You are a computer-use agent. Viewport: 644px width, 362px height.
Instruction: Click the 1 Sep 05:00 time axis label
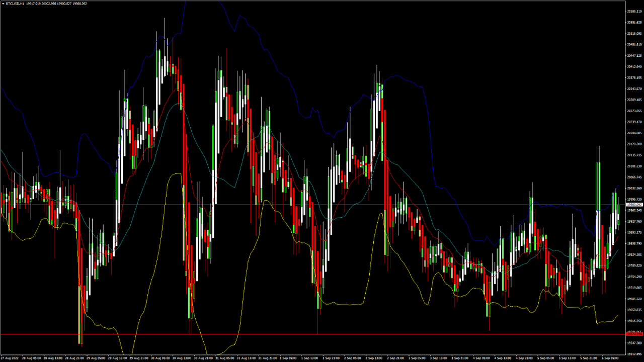[x=289, y=358]
